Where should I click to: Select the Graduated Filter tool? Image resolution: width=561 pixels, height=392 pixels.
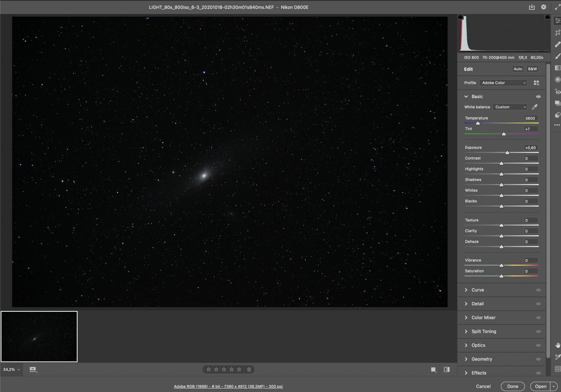(x=557, y=68)
